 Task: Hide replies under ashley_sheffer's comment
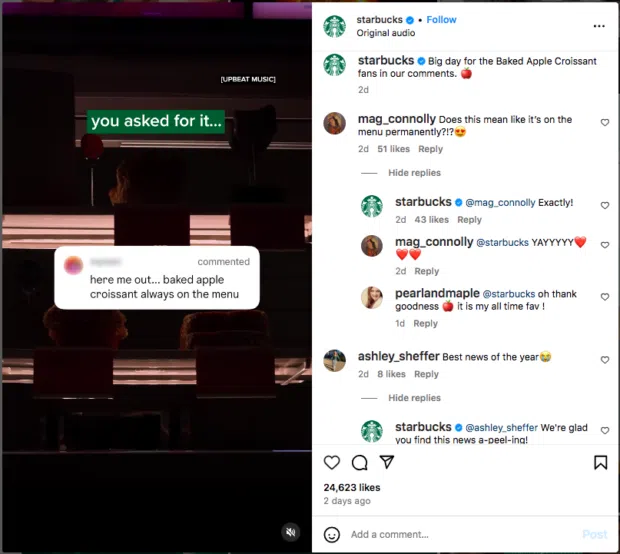[414, 398]
